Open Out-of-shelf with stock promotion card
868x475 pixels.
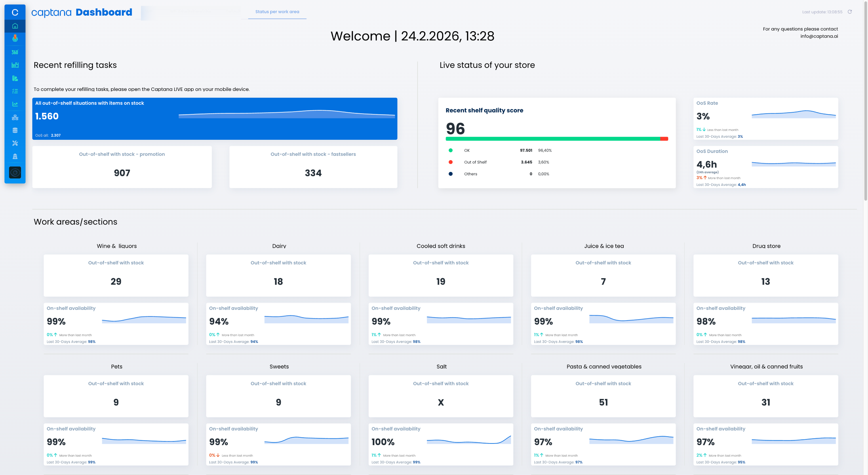coord(122,167)
